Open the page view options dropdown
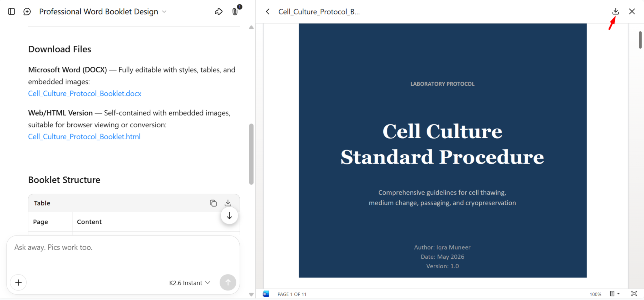 [x=614, y=294]
